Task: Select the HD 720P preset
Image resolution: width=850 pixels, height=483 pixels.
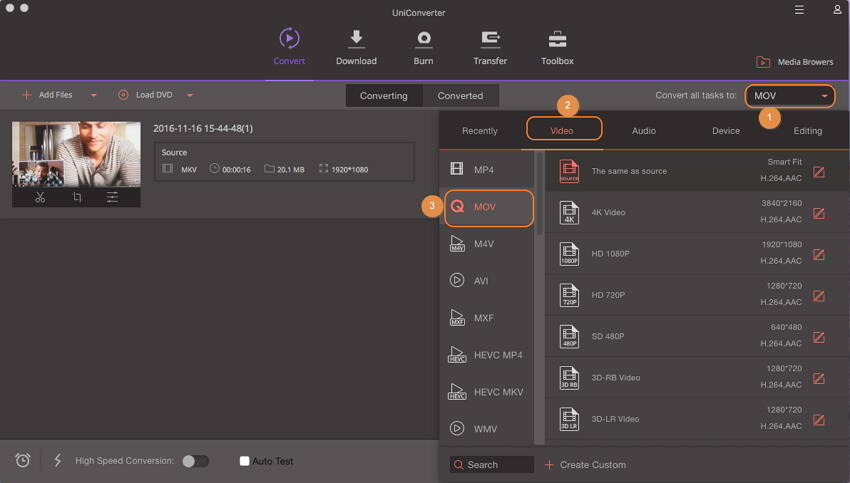Action: 697,295
